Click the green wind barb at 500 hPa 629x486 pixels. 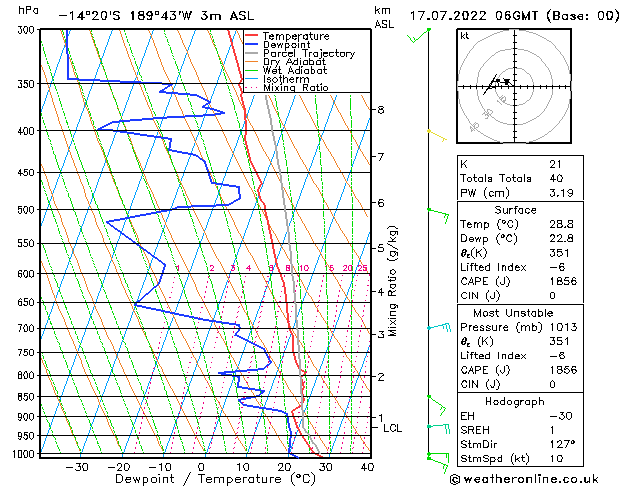(x=438, y=215)
